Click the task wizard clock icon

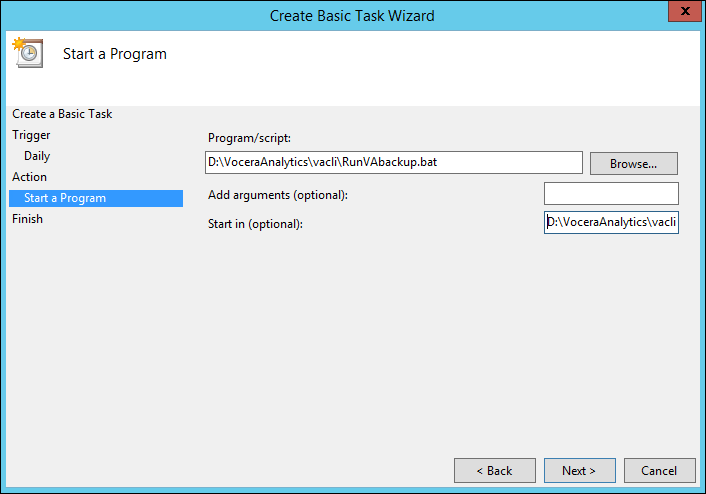(27, 52)
